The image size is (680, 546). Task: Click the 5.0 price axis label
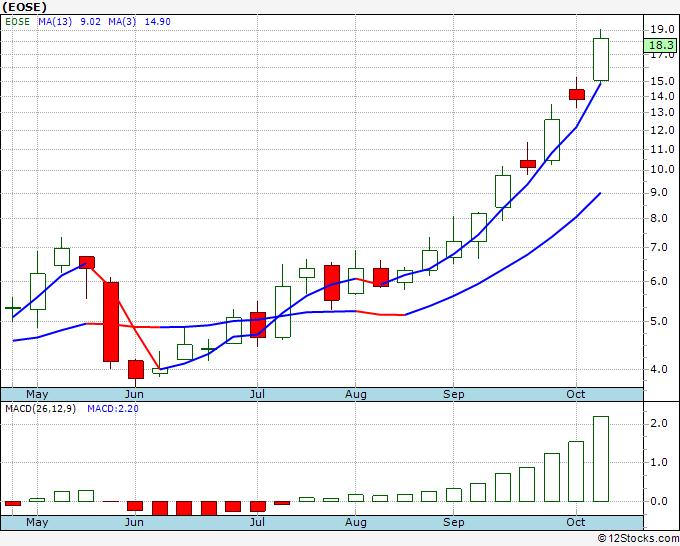pos(659,321)
